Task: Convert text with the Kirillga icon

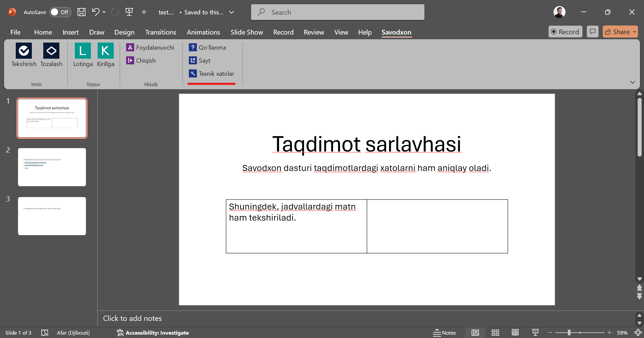Action: (x=105, y=51)
